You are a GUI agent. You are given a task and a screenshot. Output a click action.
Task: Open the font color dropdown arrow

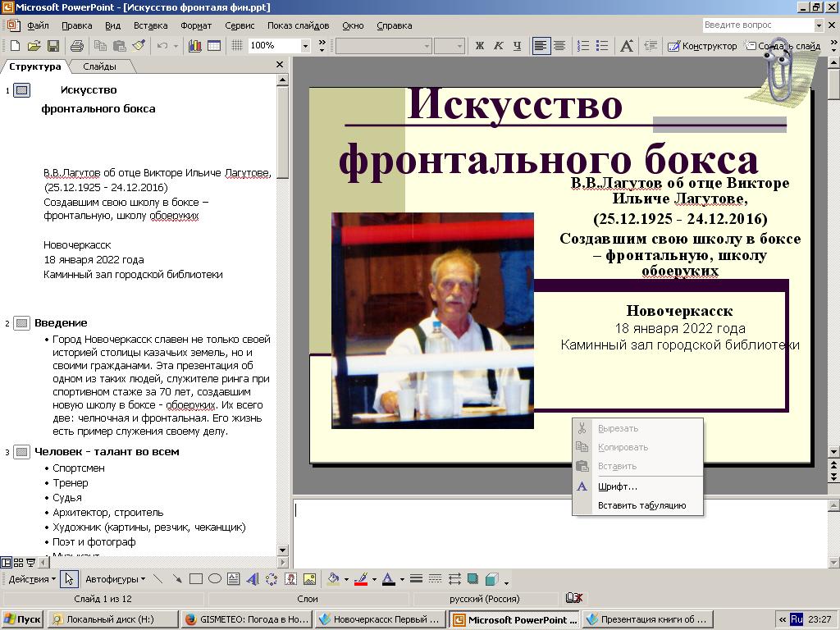(x=402, y=579)
